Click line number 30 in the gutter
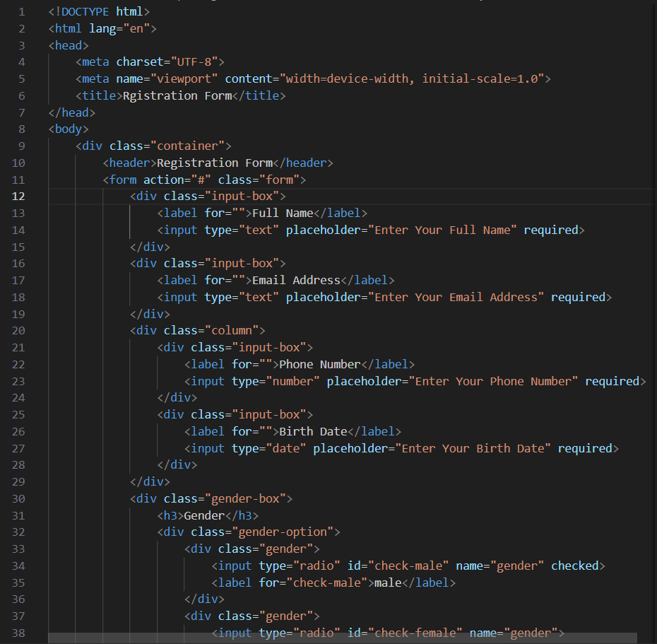 click(x=18, y=498)
